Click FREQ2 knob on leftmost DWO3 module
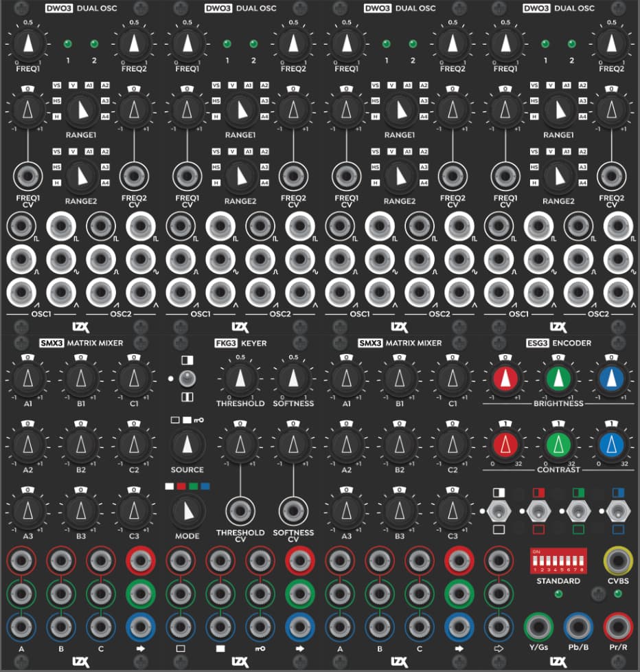The width and height of the screenshot is (640, 672). 134,44
